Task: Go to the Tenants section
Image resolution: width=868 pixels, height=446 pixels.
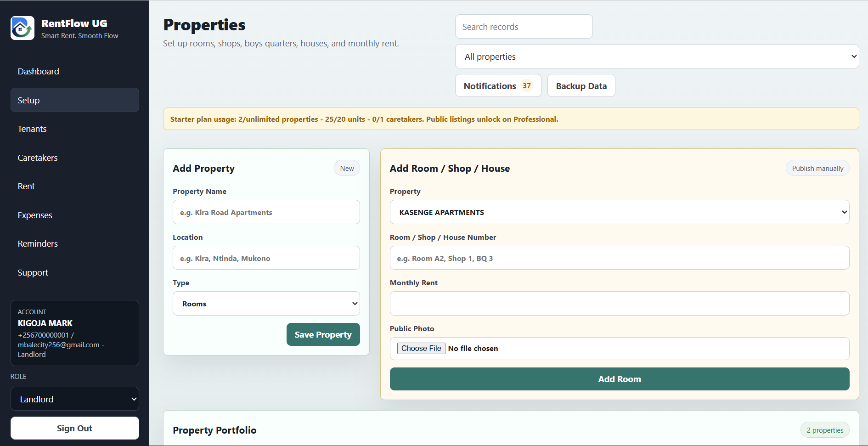Action: coord(75,129)
